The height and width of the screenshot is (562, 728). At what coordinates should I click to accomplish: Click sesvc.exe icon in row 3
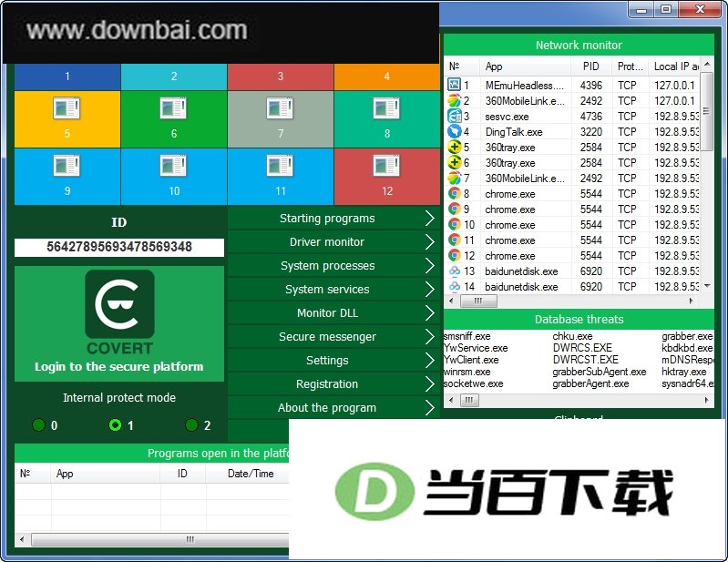click(454, 116)
